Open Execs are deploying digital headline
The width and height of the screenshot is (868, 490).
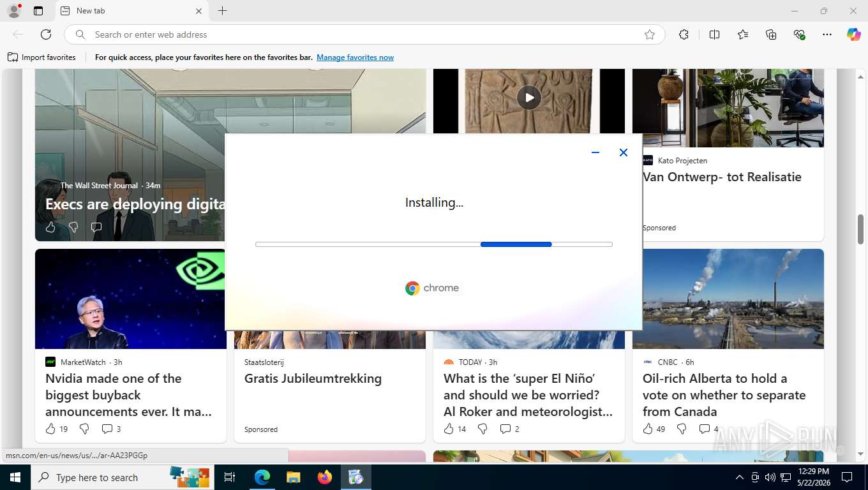tap(135, 204)
